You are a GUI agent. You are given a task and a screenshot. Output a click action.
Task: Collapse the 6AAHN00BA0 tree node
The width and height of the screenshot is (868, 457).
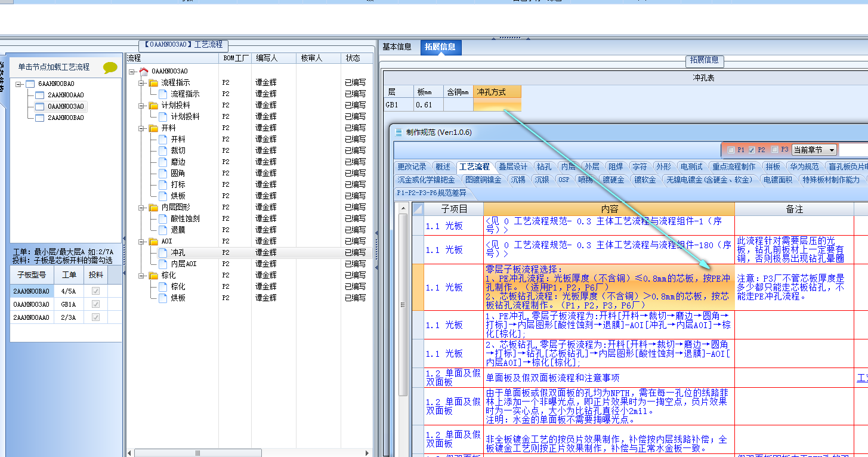[x=19, y=84]
